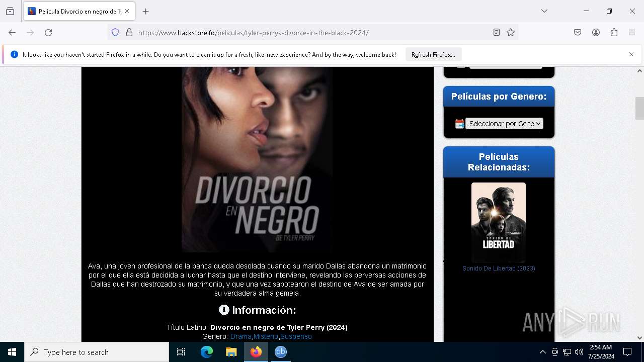Dismiss the Firefox notification bar

click(631, 54)
